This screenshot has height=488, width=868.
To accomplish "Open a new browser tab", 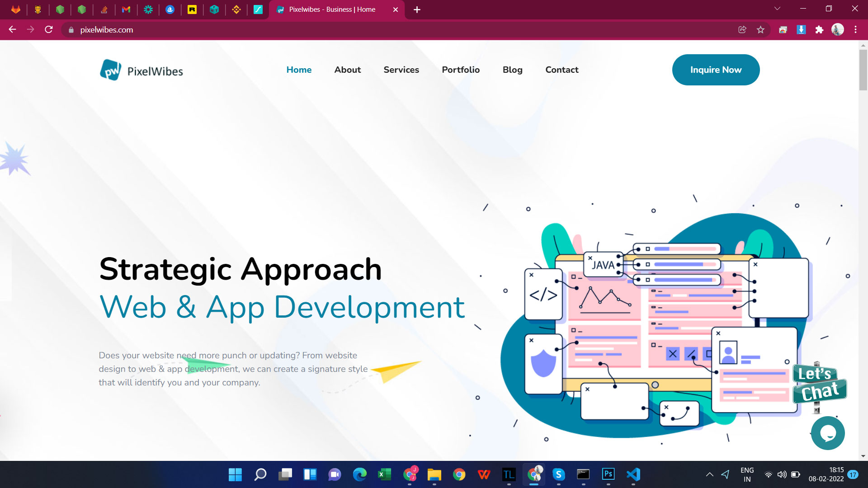I will click(417, 9).
